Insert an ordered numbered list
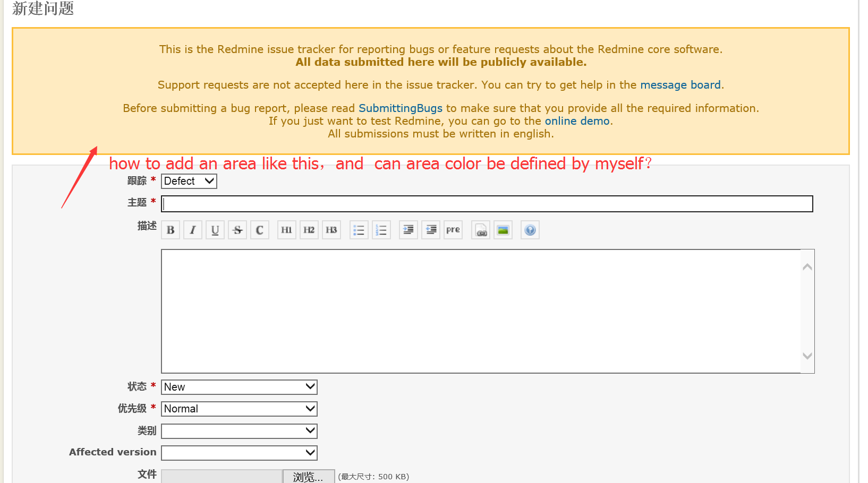 (x=381, y=230)
